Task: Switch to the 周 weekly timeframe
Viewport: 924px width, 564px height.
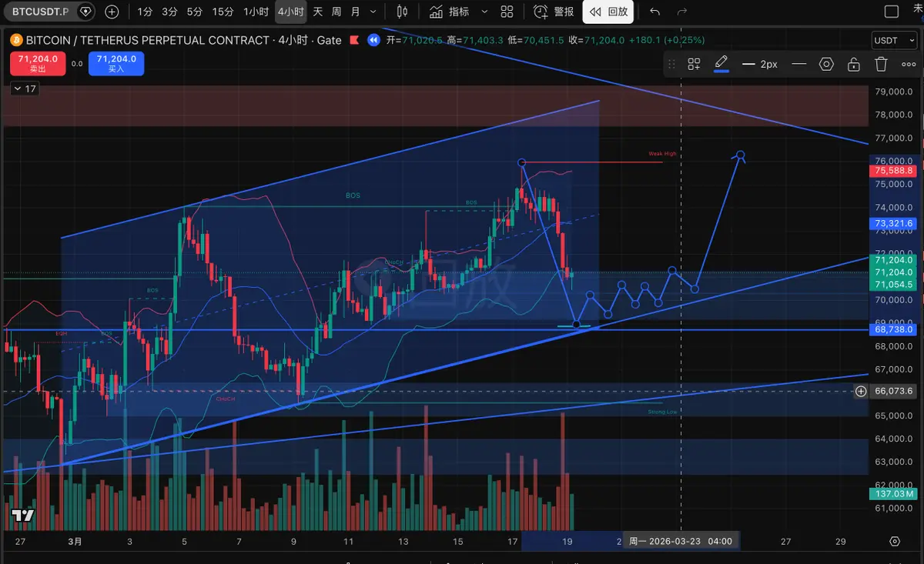Action: coord(336,12)
